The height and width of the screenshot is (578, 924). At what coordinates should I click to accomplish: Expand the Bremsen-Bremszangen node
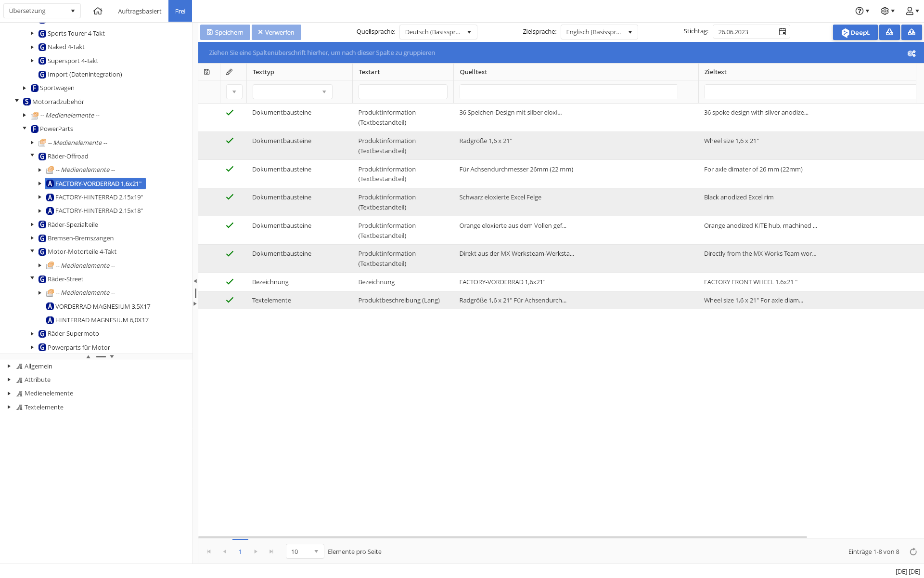[32, 238]
